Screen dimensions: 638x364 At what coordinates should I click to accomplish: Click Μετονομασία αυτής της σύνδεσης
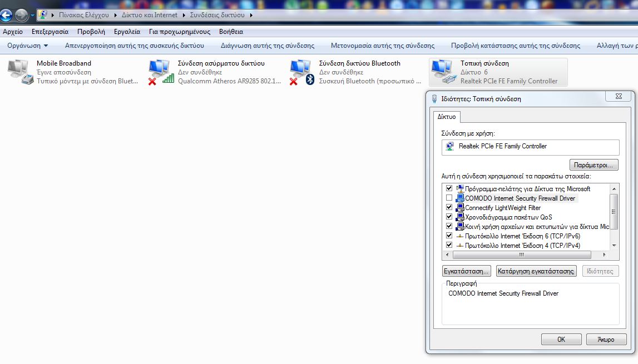point(383,46)
